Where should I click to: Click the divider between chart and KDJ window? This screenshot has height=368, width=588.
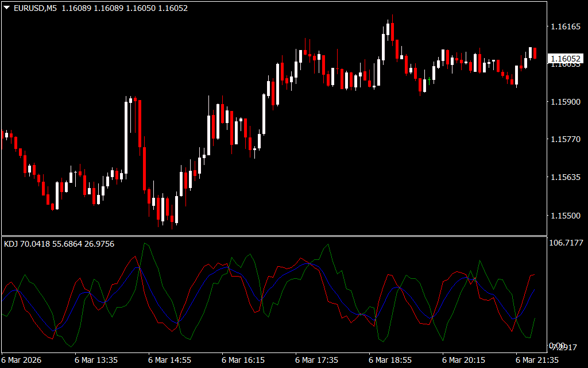pyautogui.click(x=273, y=235)
